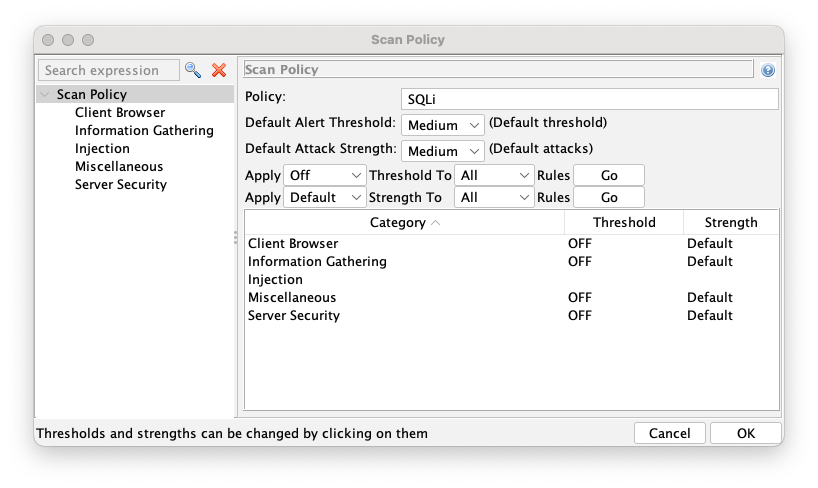818x488 pixels.
Task: Click the magnifier search icon
Action: (x=193, y=70)
